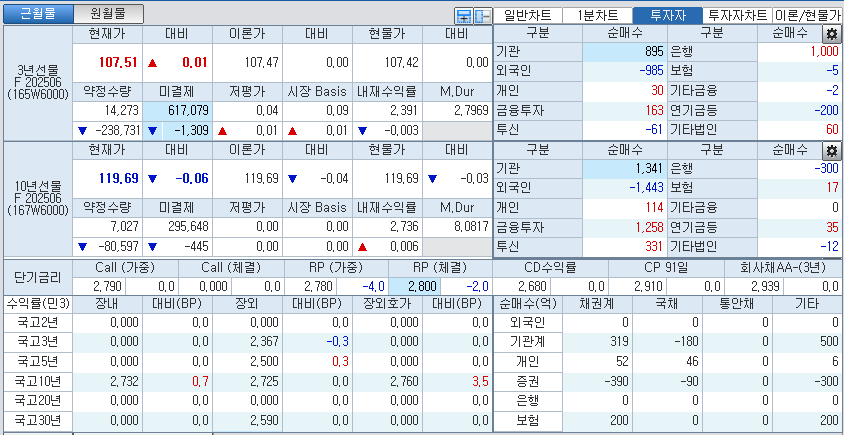Click the spot price value 107.42

coord(401,62)
